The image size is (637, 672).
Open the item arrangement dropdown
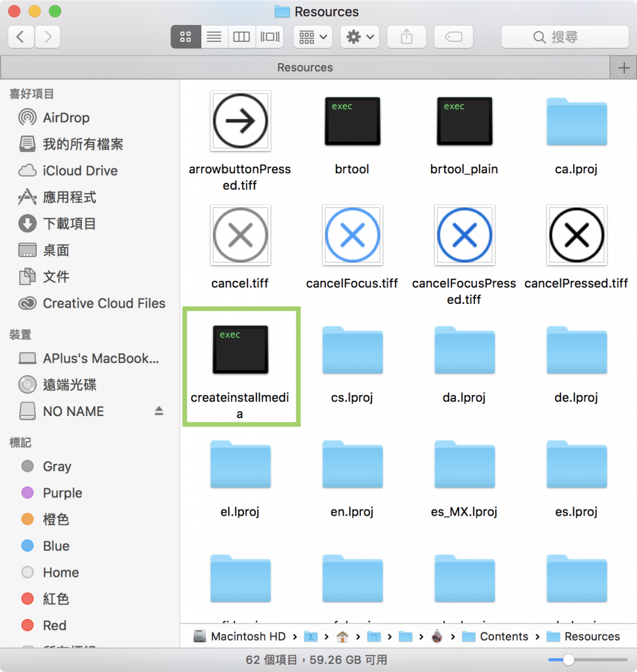[313, 37]
